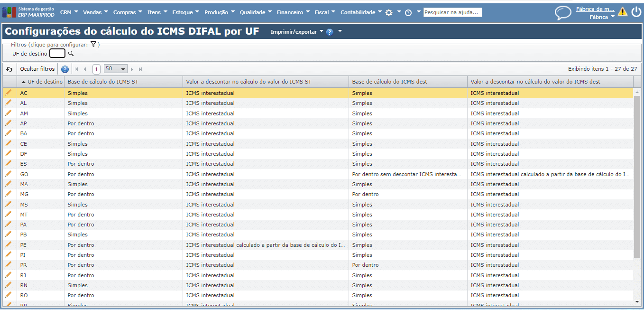Sort by Base de cálculo do ICMS ST header
The width and height of the screenshot is (644, 310).
(x=123, y=82)
